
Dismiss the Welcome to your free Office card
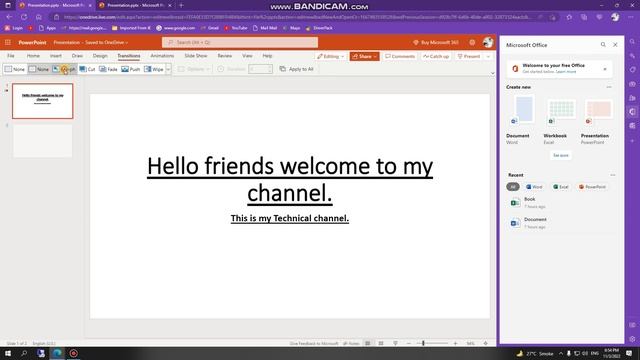pos(605,69)
